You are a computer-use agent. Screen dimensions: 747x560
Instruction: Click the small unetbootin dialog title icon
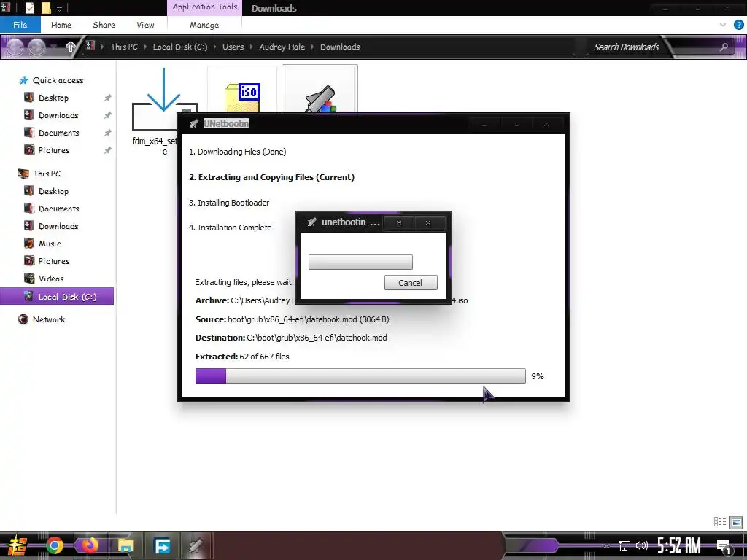coord(311,222)
